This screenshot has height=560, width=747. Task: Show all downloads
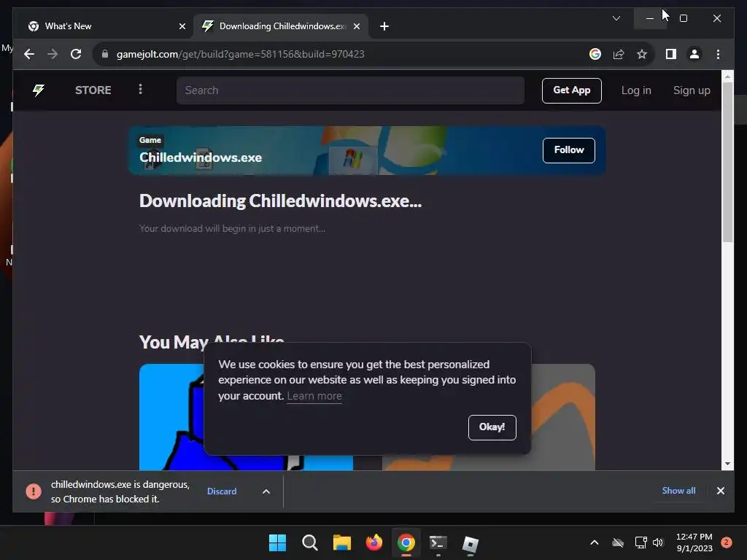pos(678,491)
